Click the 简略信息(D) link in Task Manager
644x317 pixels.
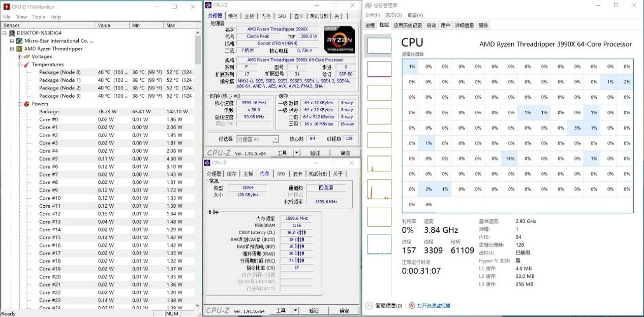(389, 306)
